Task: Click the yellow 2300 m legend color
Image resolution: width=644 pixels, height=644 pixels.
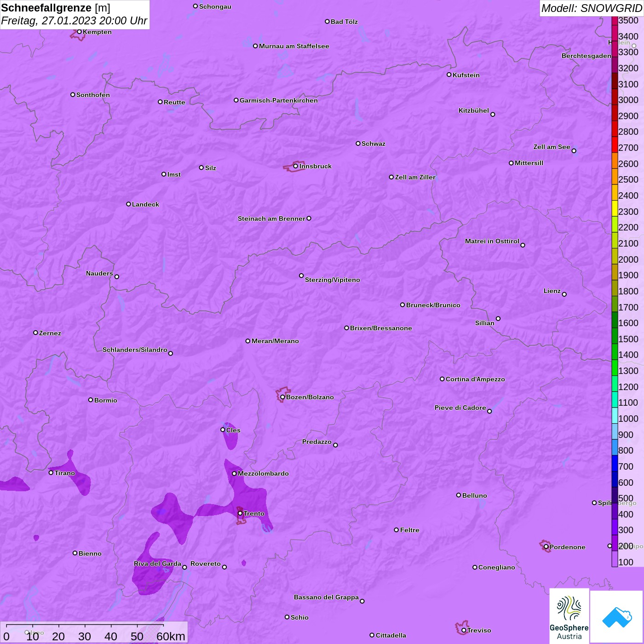Action: (x=615, y=208)
